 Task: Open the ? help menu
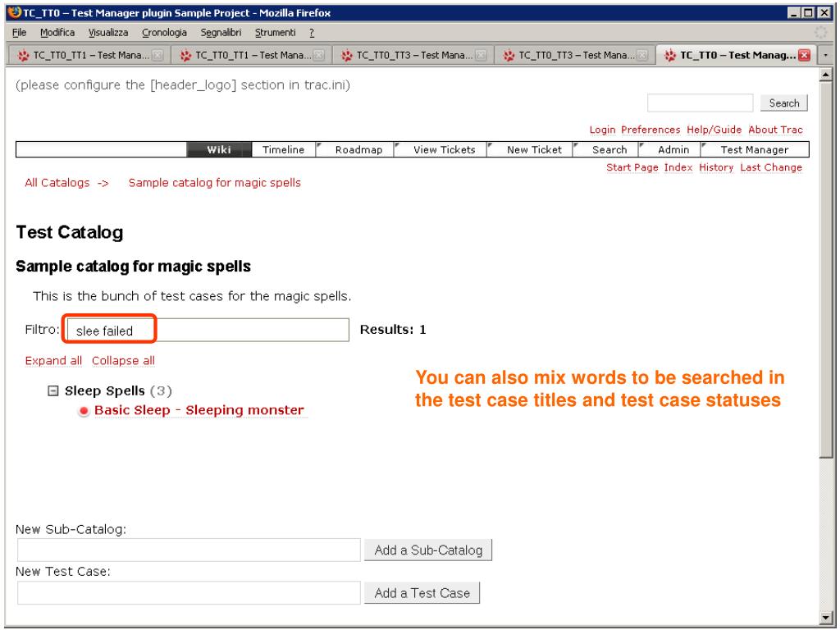click(x=311, y=33)
